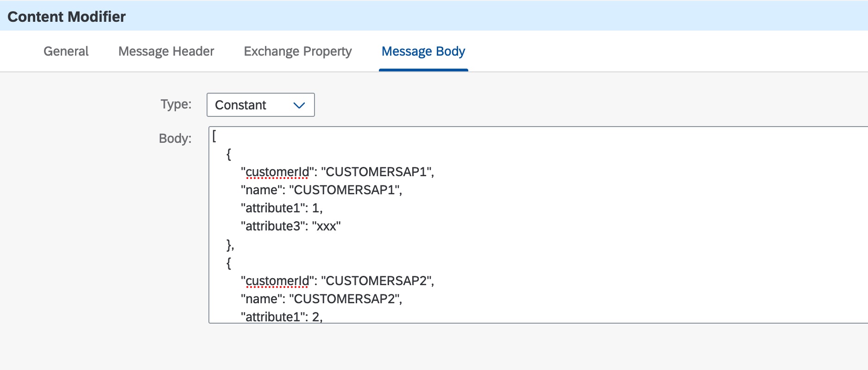Click the Content Modifier panel title
Viewport: 868px width, 370px height.
(x=67, y=17)
